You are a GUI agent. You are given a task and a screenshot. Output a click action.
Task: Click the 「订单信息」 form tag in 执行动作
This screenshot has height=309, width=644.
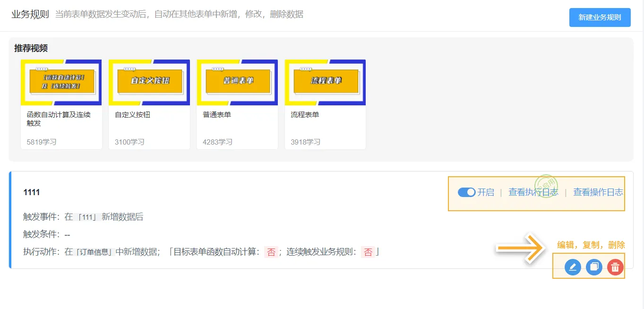(95, 252)
